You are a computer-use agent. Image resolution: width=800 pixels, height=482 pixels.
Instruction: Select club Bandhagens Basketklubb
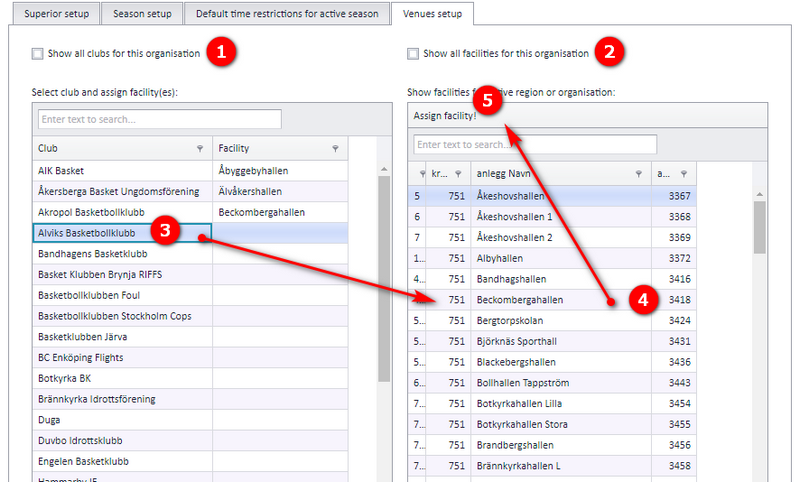point(122,253)
